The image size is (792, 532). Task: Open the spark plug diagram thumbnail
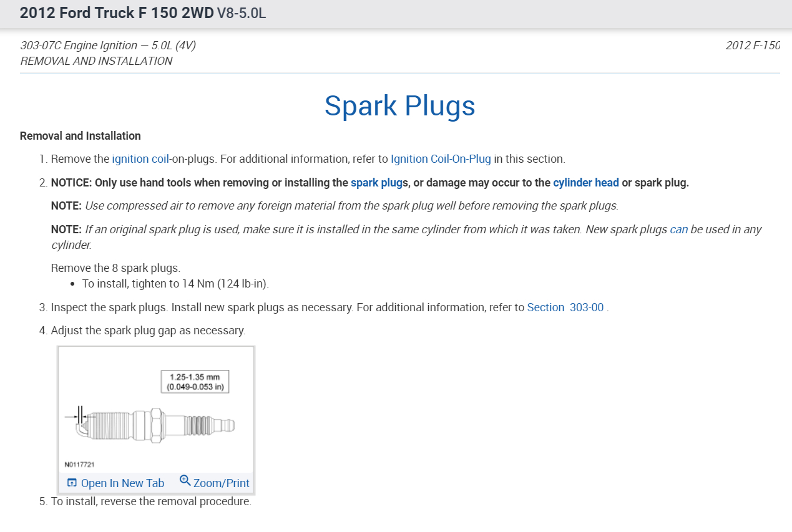156,409
